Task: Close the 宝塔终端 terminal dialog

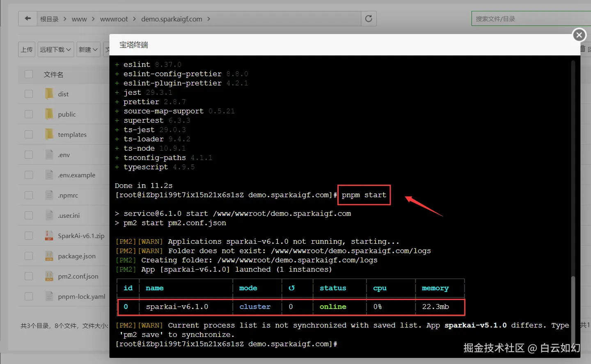Action: (x=579, y=35)
